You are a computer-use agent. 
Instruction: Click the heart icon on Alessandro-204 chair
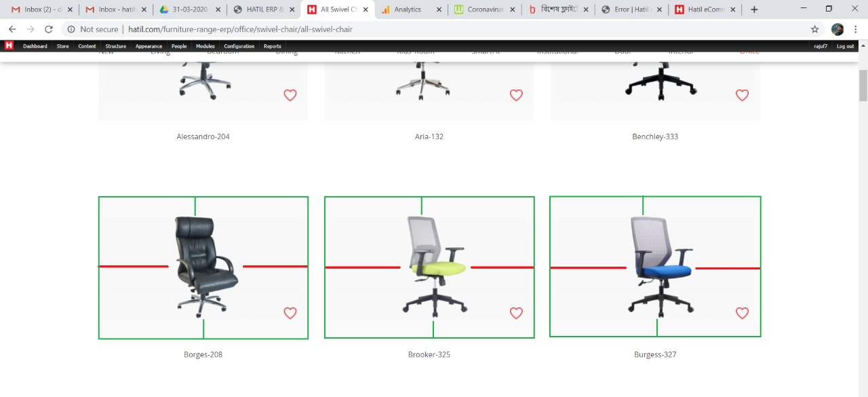pyautogui.click(x=290, y=95)
